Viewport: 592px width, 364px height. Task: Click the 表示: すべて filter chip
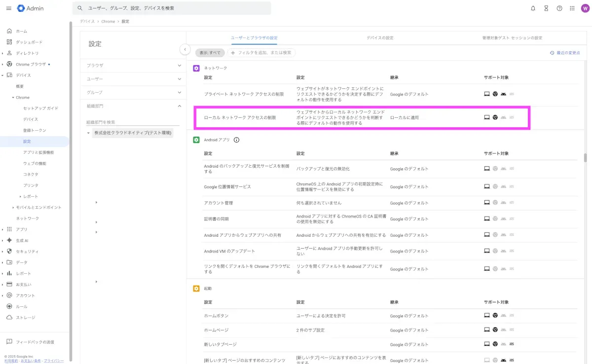point(210,53)
